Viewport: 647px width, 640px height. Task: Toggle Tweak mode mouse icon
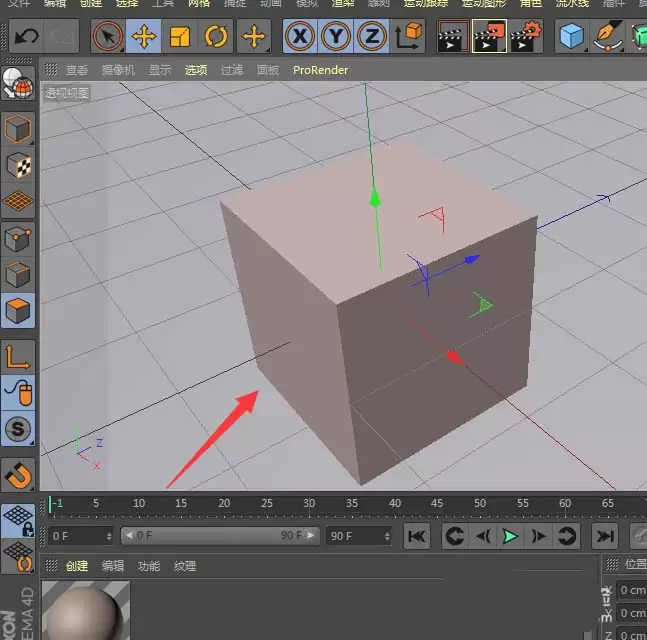click(18, 393)
